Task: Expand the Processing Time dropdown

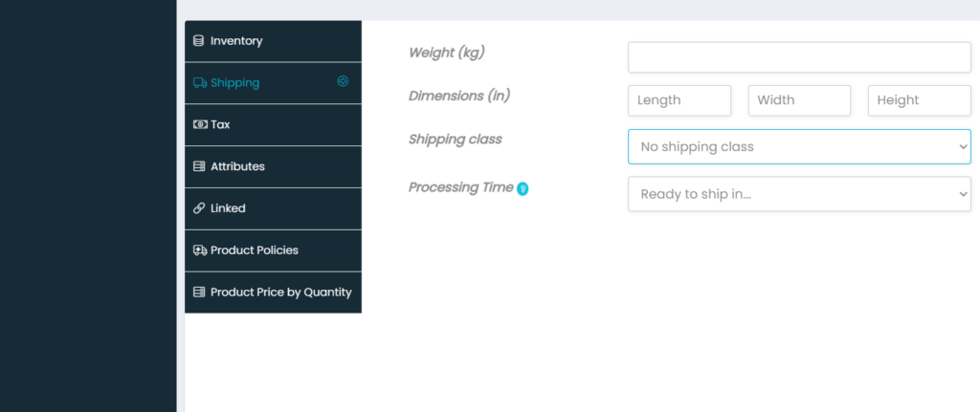Action: click(799, 194)
